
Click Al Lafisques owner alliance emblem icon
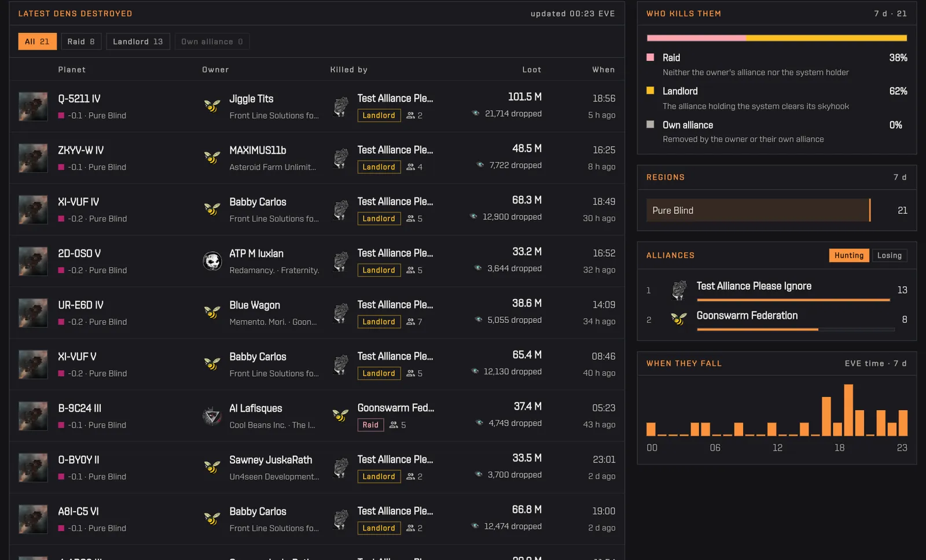point(212,416)
